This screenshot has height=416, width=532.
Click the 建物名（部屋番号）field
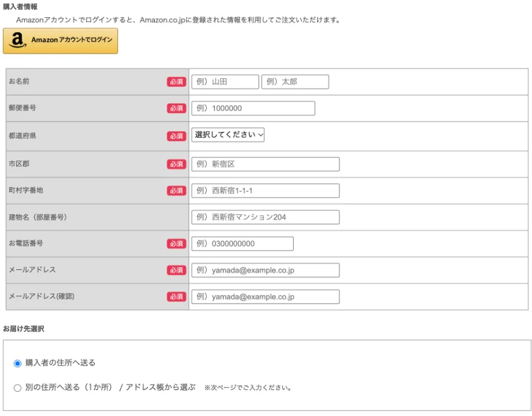pos(265,217)
